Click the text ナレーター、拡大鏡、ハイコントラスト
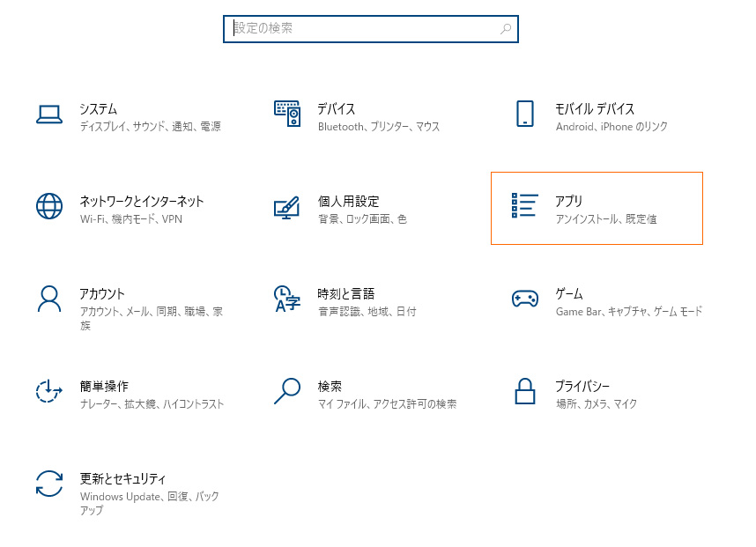756x547 pixels. coord(152,404)
